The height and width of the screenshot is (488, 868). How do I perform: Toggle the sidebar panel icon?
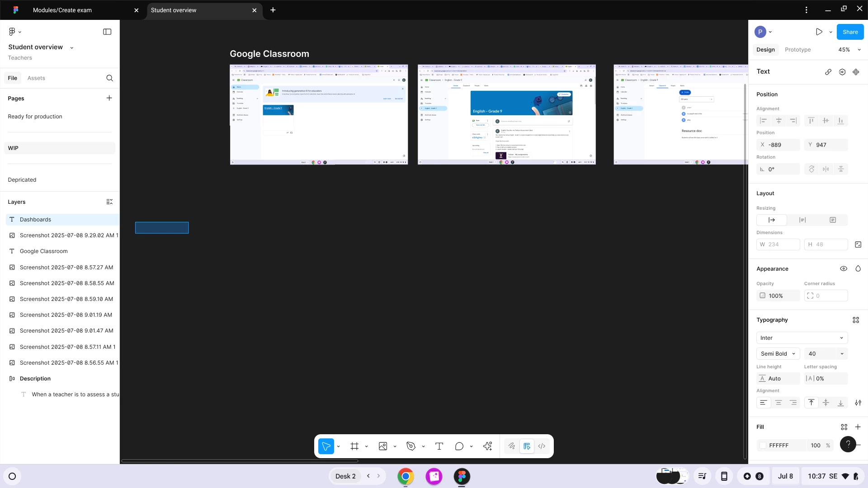pos(107,32)
